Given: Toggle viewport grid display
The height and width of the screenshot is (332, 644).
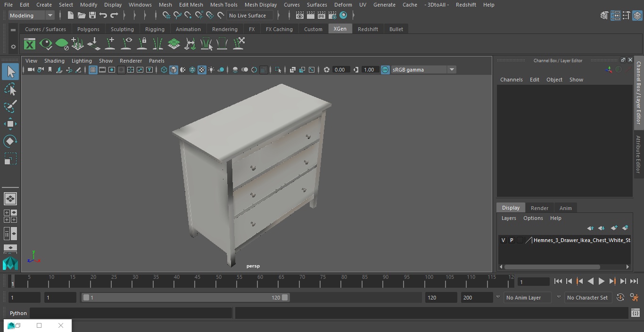Looking at the screenshot, I should pos(93,70).
